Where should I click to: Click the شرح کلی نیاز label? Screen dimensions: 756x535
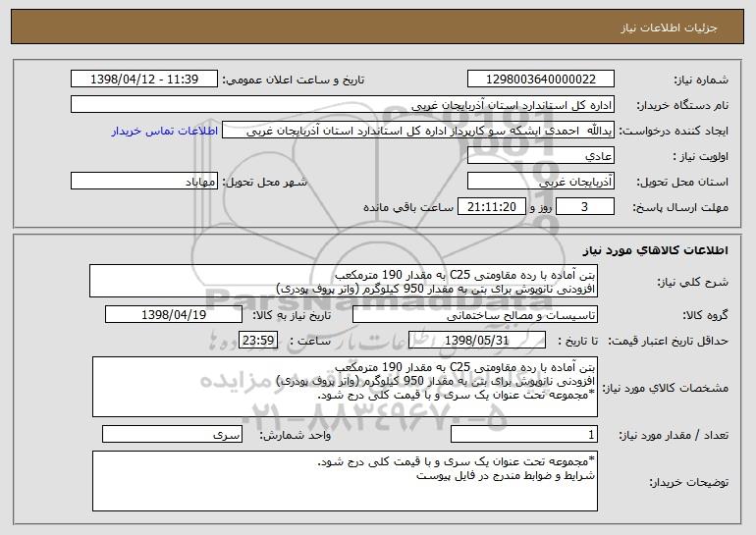[693, 282]
